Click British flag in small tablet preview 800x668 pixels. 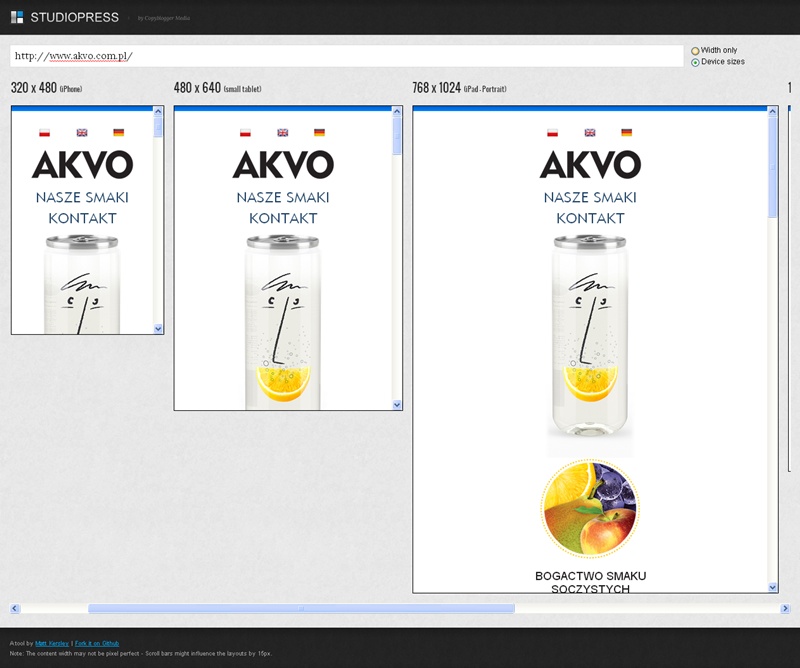point(283,132)
